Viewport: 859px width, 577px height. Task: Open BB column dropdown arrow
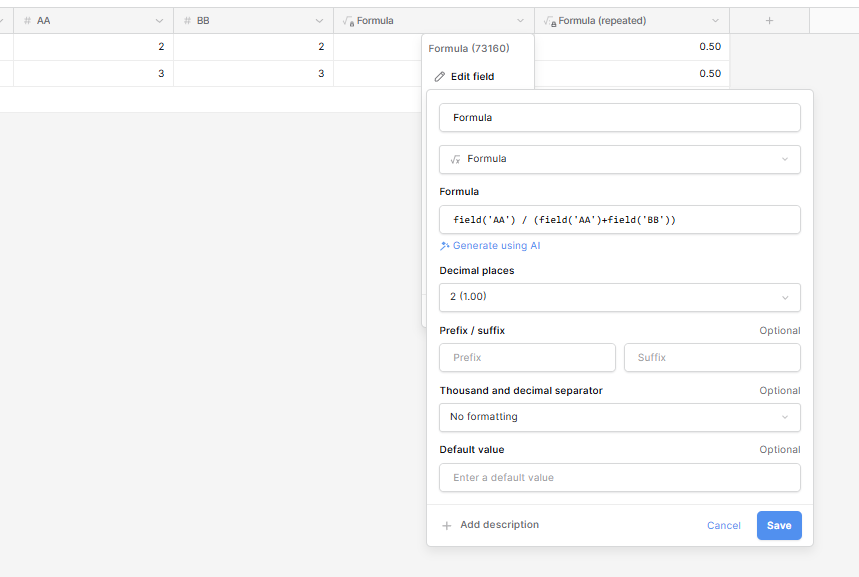(x=319, y=21)
